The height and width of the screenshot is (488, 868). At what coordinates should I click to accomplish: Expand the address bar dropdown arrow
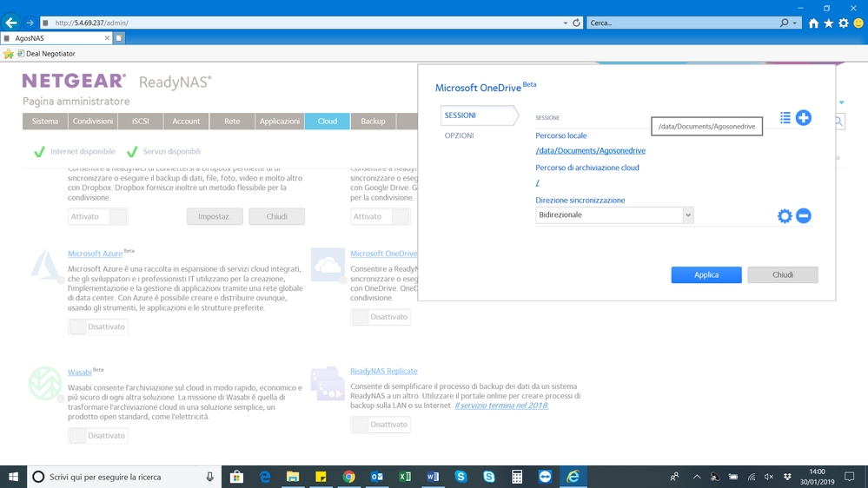click(x=565, y=23)
